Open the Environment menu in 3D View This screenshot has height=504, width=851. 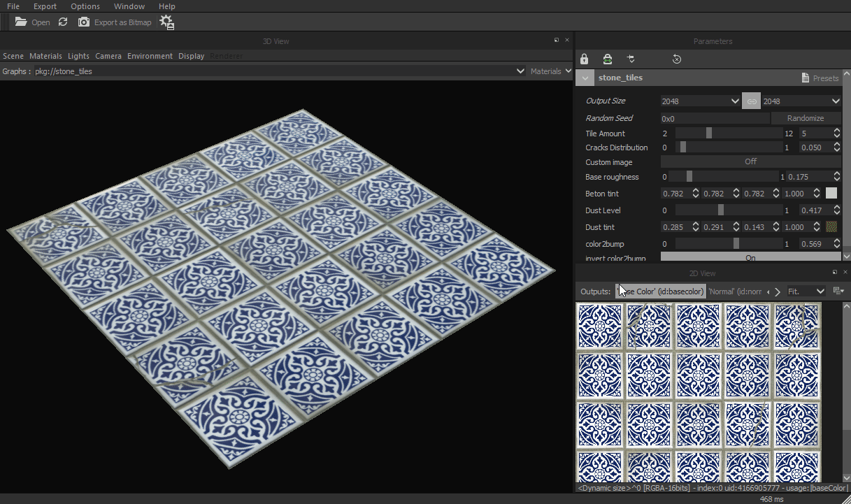coord(150,56)
